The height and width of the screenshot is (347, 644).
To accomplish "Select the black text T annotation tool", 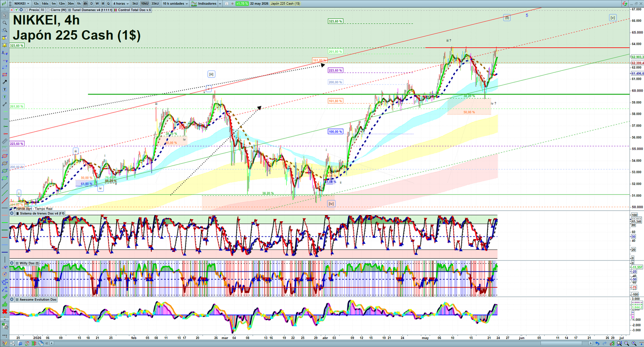I will pos(4,89).
